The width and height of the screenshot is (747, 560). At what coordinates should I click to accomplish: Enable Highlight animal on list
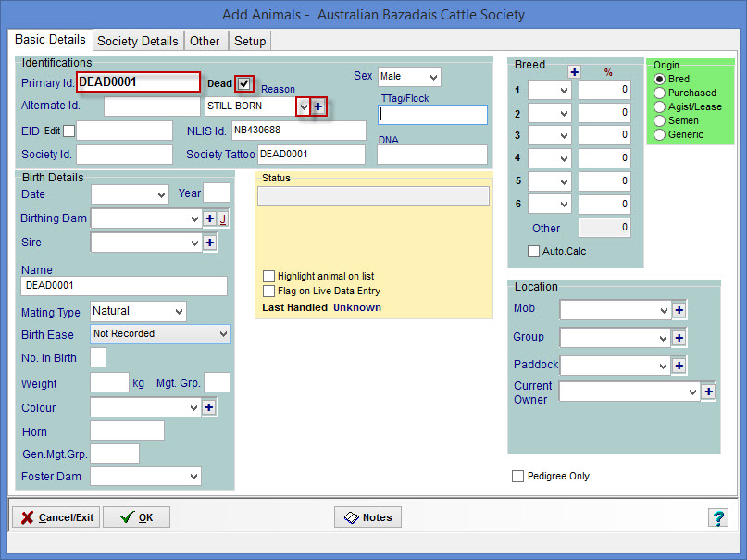point(268,276)
